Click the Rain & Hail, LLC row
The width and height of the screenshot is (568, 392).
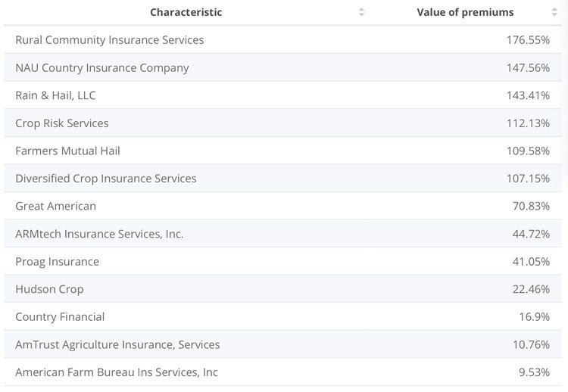pos(55,95)
